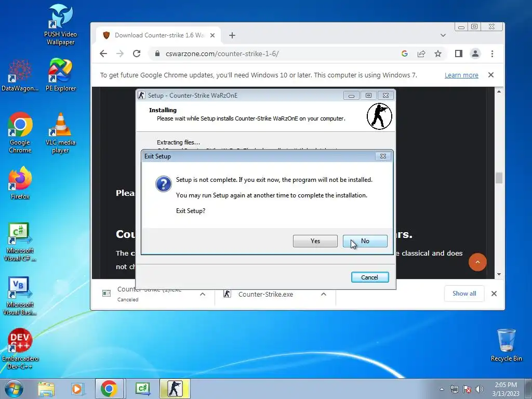The width and height of the screenshot is (532, 399).
Task: Open PUSH Video Wallpaper desktop icon
Action: coord(60,24)
